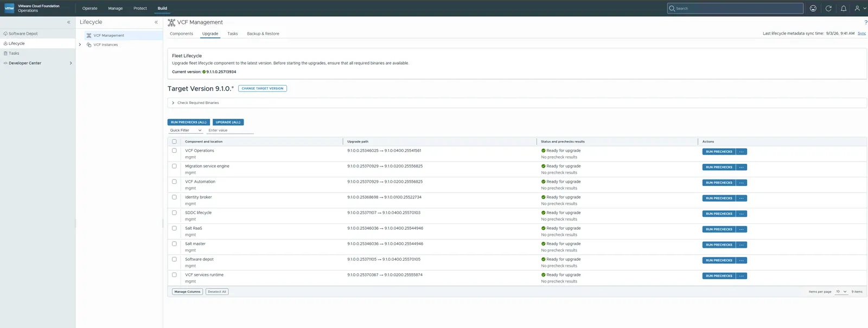Click the VCF Instances tree icon
Image resolution: width=868 pixels, height=328 pixels.
tap(89, 44)
